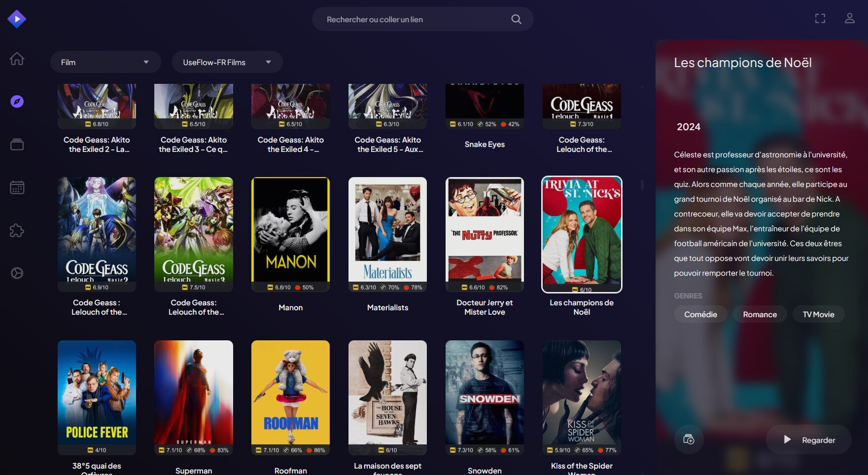This screenshot has height=475, width=868.
Task: Select the Comédie genre tag
Action: pyautogui.click(x=700, y=314)
